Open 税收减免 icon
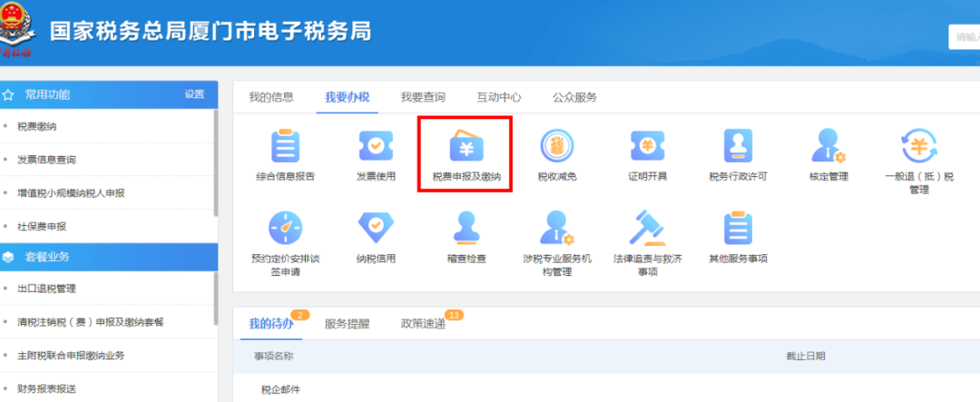The image size is (980, 402). 557,146
